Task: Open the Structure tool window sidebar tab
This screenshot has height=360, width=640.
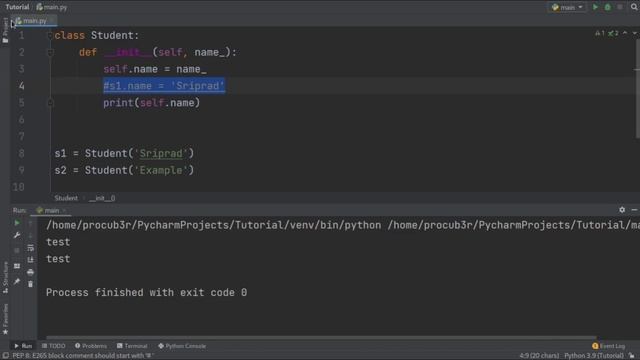Action: point(5,277)
